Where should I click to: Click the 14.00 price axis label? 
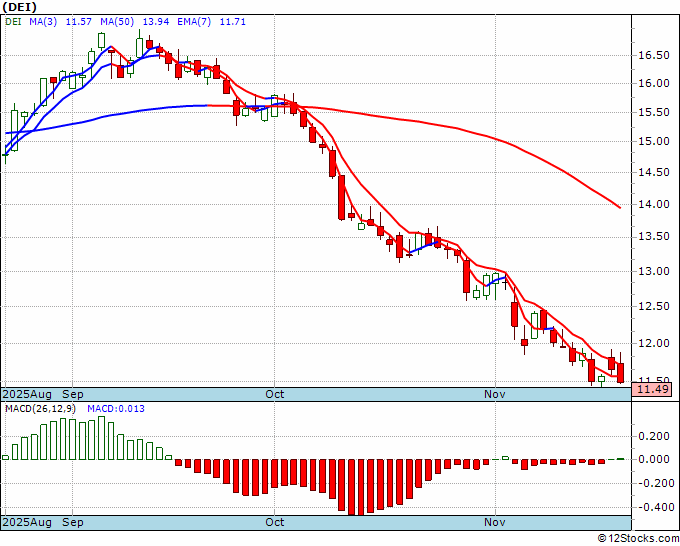tap(654, 204)
